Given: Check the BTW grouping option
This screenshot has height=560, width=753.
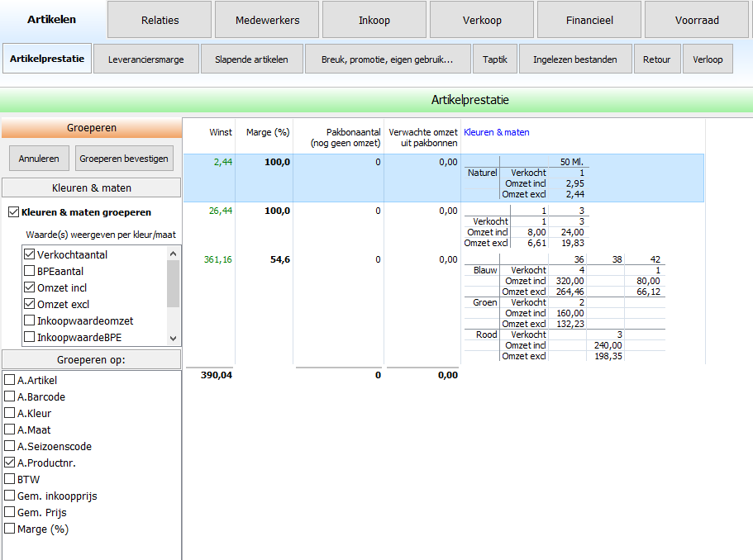Looking at the screenshot, I should click(x=10, y=479).
